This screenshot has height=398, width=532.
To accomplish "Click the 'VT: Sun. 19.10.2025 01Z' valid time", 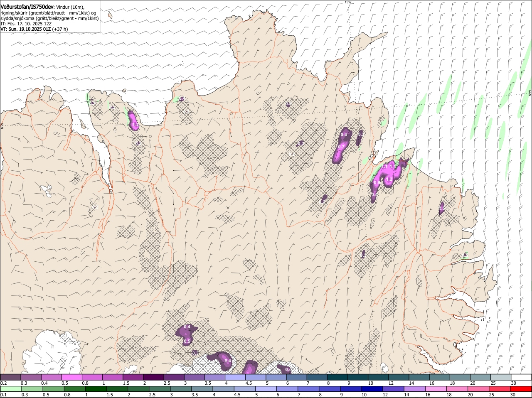I will pyautogui.click(x=25, y=29).
